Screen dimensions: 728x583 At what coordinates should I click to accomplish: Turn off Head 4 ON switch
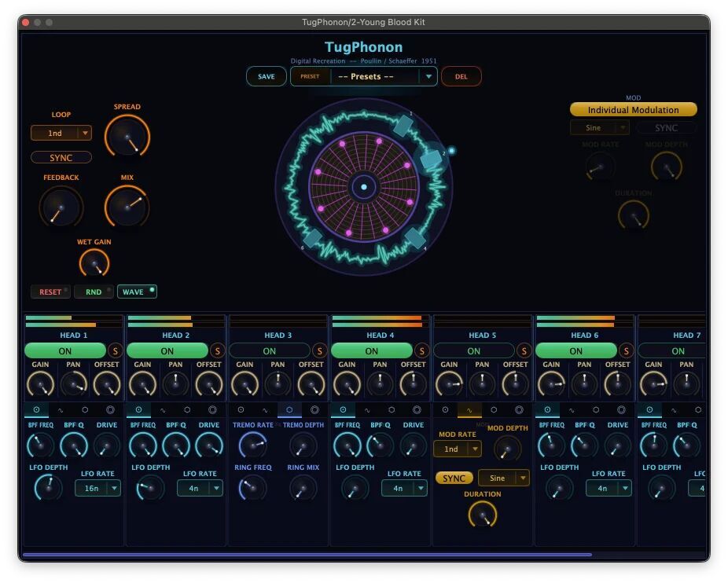pos(371,351)
